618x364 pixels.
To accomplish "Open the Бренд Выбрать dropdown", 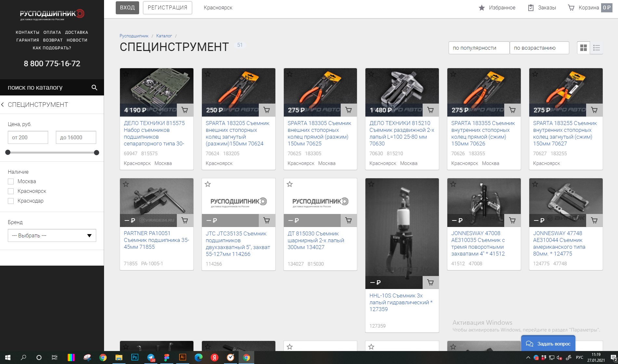I will pos(52,235).
